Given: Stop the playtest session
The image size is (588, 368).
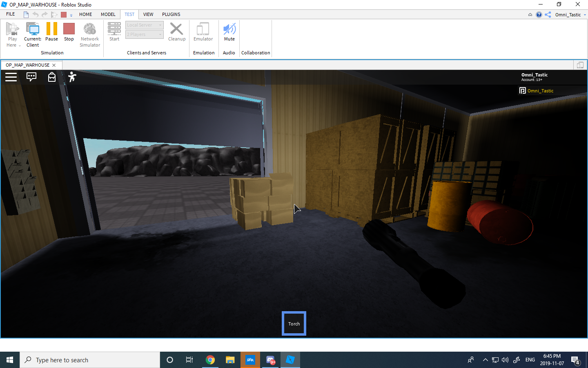Looking at the screenshot, I should 69,33.
